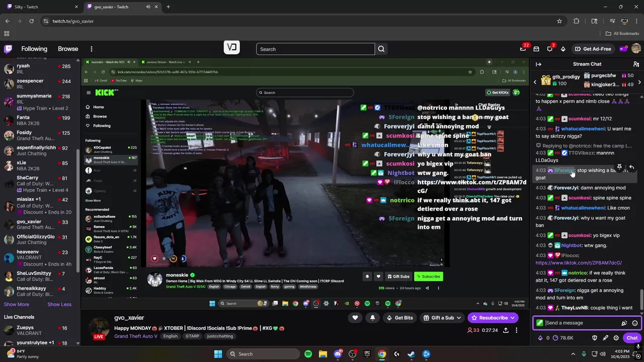
Task: Open the Browse menu item
Action: pyautogui.click(x=68, y=49)
